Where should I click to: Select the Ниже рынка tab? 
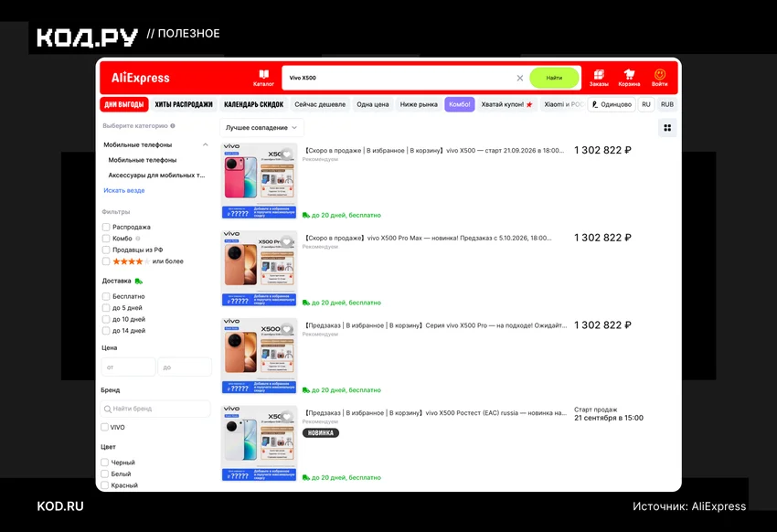419,104
